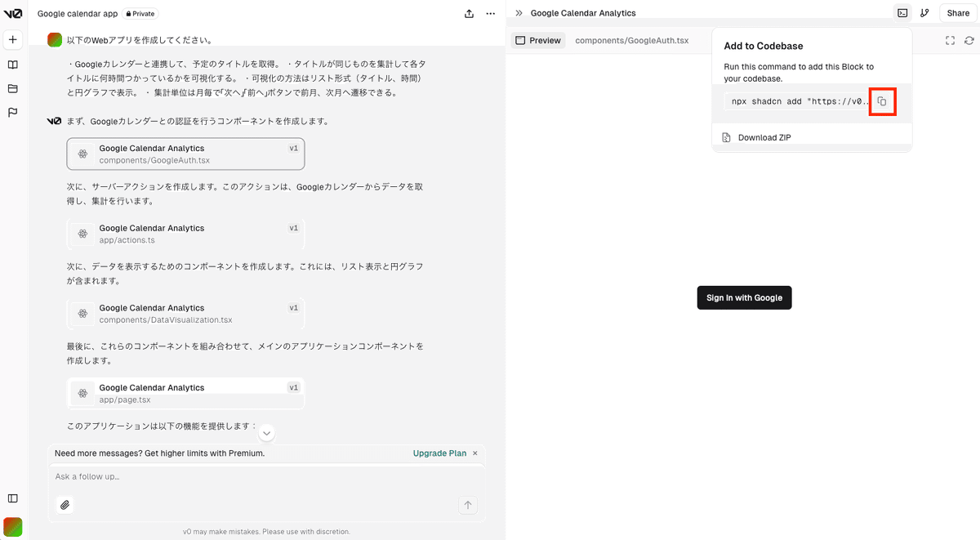Click React icon on app/page.tsx card
This screenshot has width=980, height=540.
pos(82,394)
